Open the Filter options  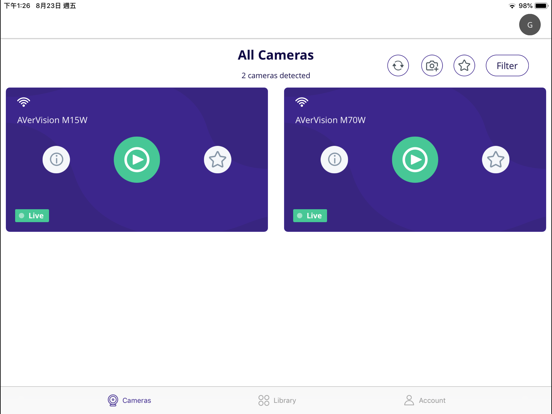[507, 65]
